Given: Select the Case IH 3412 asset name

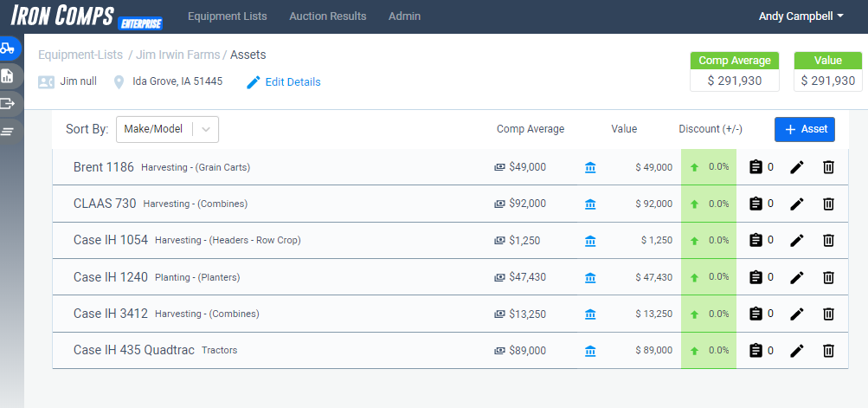Looking at the screenshot, I should pyautogui.click(x=111, y=314).
